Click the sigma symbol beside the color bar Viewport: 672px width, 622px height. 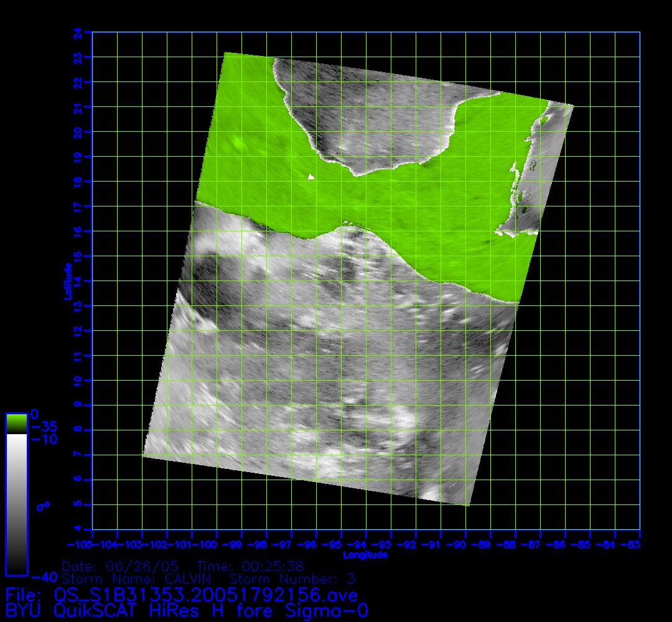42,506
